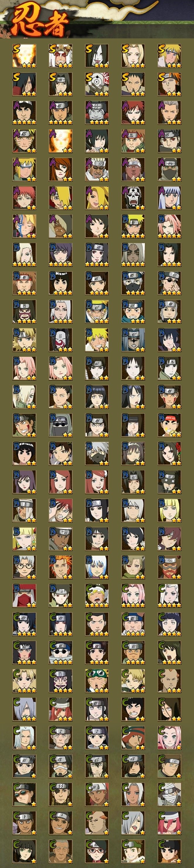194x868 pixels.
Task: Select the S-rank glowing chakra-mode Naruto portrait
Action: click(x=24, y=56)
